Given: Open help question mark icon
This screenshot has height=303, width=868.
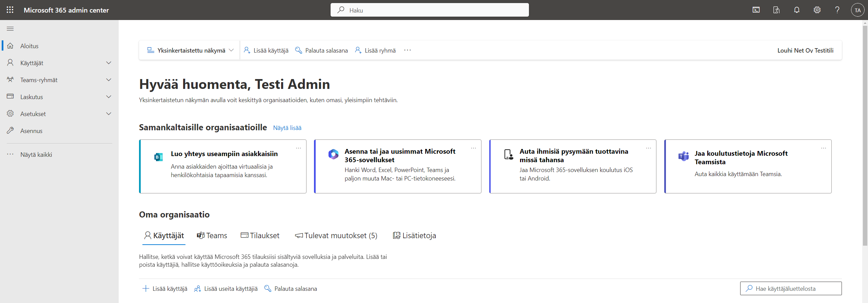Looking at the screenshot, I should (x=837, y=10).
